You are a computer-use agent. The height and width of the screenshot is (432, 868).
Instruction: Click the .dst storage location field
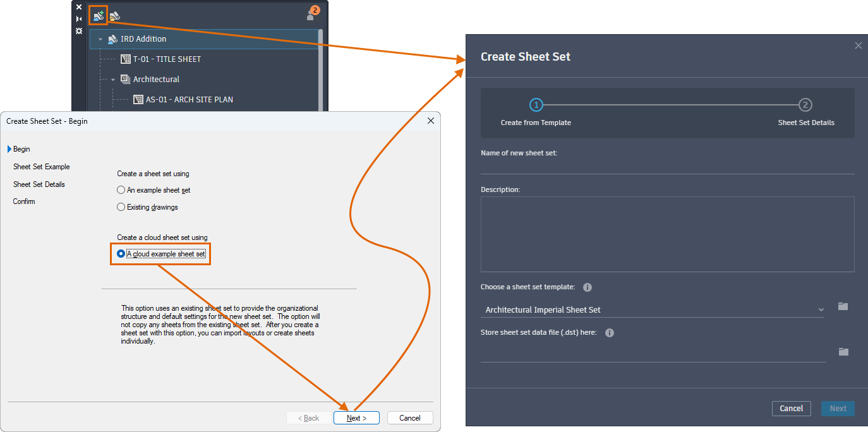(653, 354)
